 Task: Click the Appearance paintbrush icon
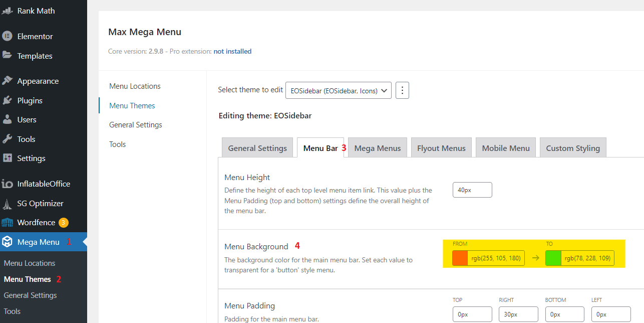7,81
